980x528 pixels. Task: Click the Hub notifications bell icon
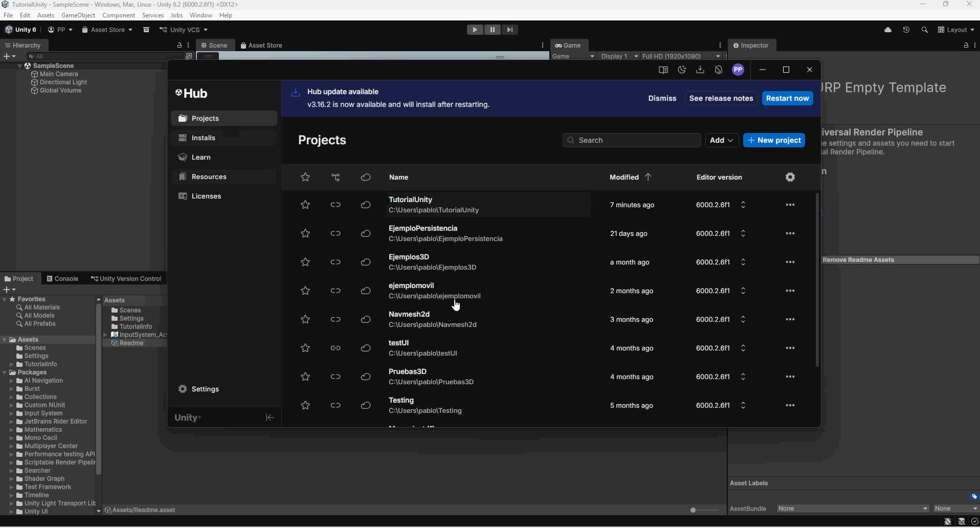point(719,70)
